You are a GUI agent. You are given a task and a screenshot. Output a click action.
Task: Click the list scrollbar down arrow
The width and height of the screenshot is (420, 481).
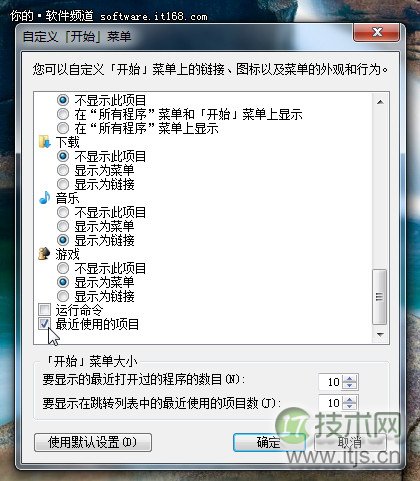point(380,334)
